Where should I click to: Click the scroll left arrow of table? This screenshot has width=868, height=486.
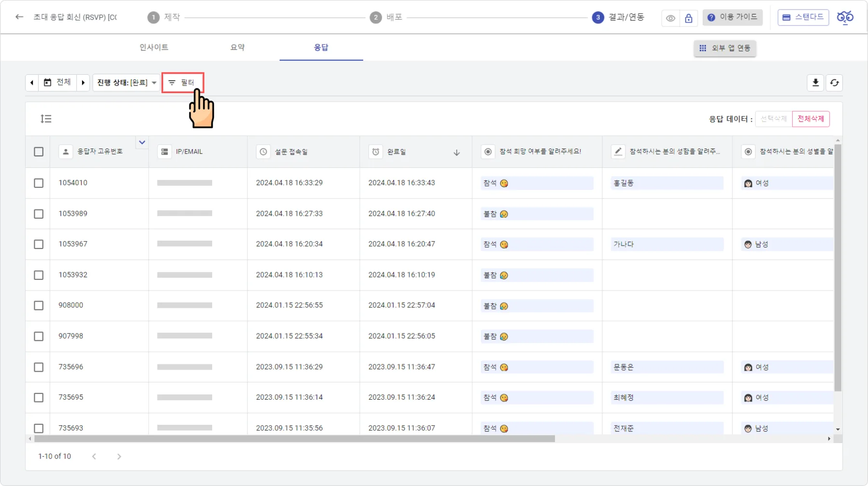tap(30, 439)
